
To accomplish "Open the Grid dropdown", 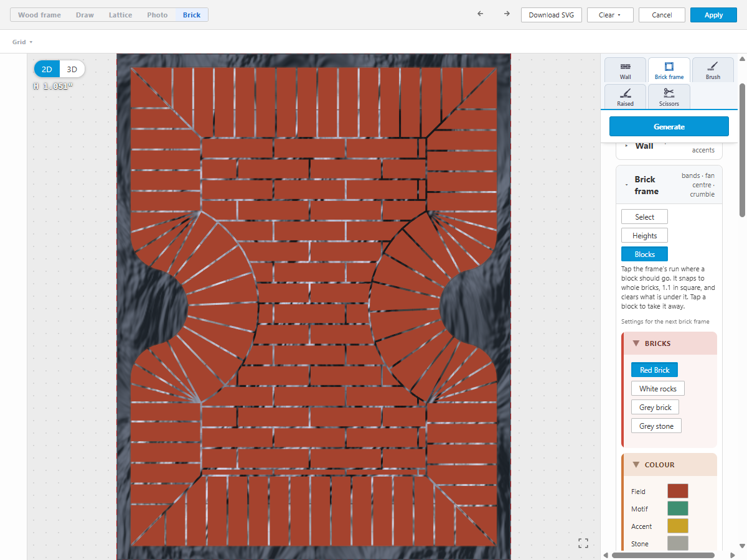I will pyautogui.click(x=22, y=42).
